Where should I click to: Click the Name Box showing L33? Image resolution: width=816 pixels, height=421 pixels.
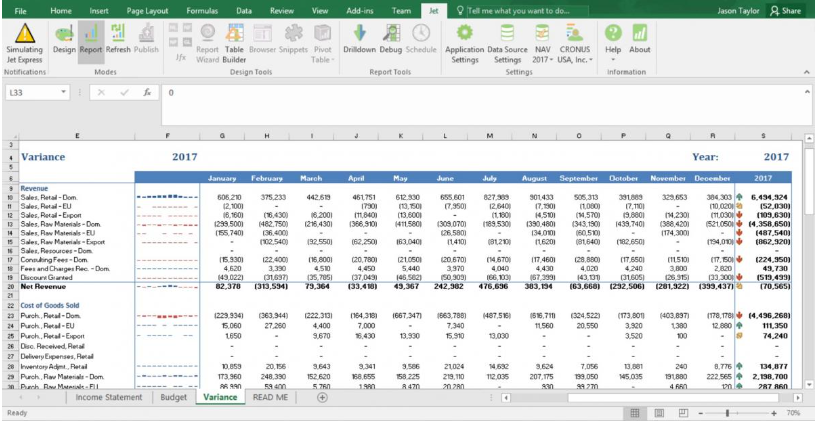32,92
